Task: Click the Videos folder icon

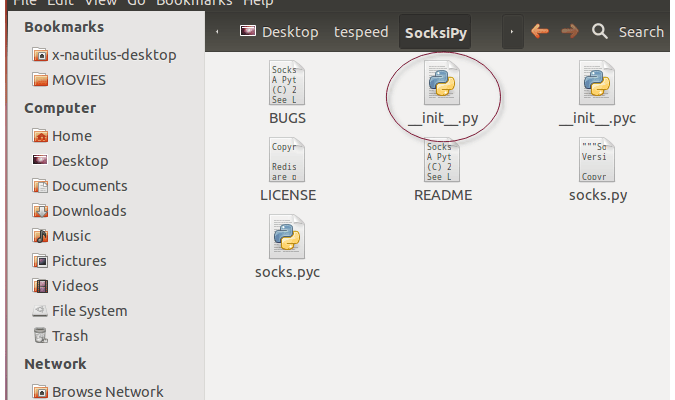Action: pyautogui.click(x=40, y=285)
